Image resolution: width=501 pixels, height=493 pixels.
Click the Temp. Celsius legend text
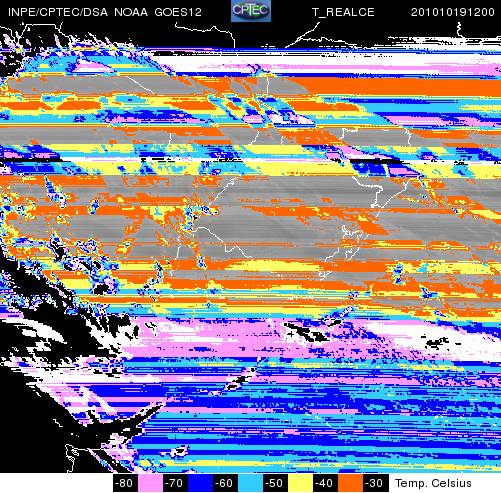[x=433, y=483]
